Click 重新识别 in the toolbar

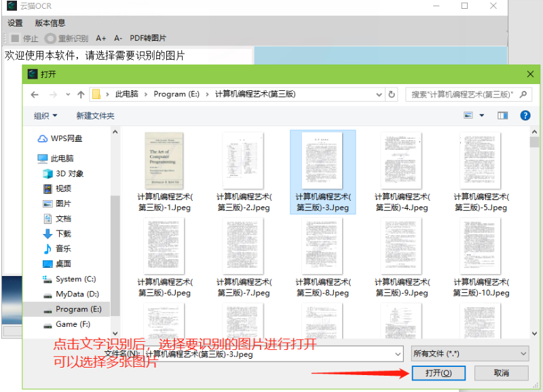coord(67,39)
